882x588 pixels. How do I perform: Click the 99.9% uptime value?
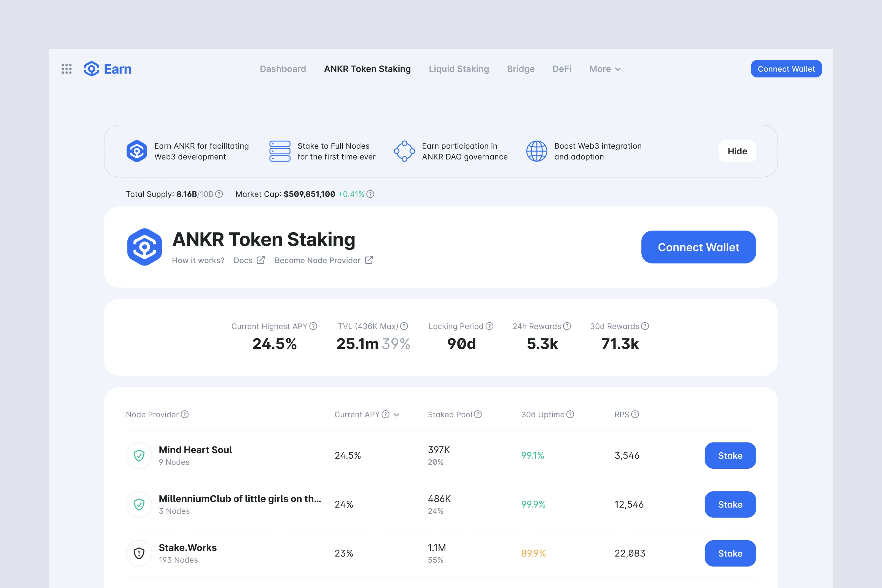(x=533, y=504)
